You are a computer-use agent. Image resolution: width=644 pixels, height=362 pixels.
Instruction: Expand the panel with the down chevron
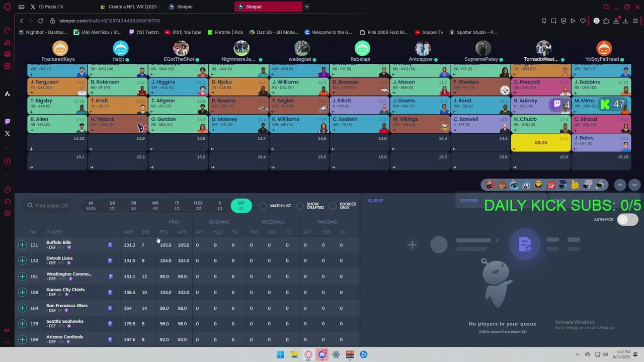[634, 185]
